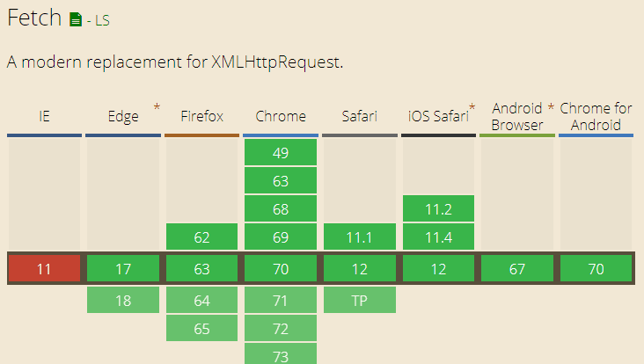The width and height of the screenshot is (644, 364).
Task: Click the asterisk note next to iOS Safari
Action: pyautogui.click(x=472, y=107)
